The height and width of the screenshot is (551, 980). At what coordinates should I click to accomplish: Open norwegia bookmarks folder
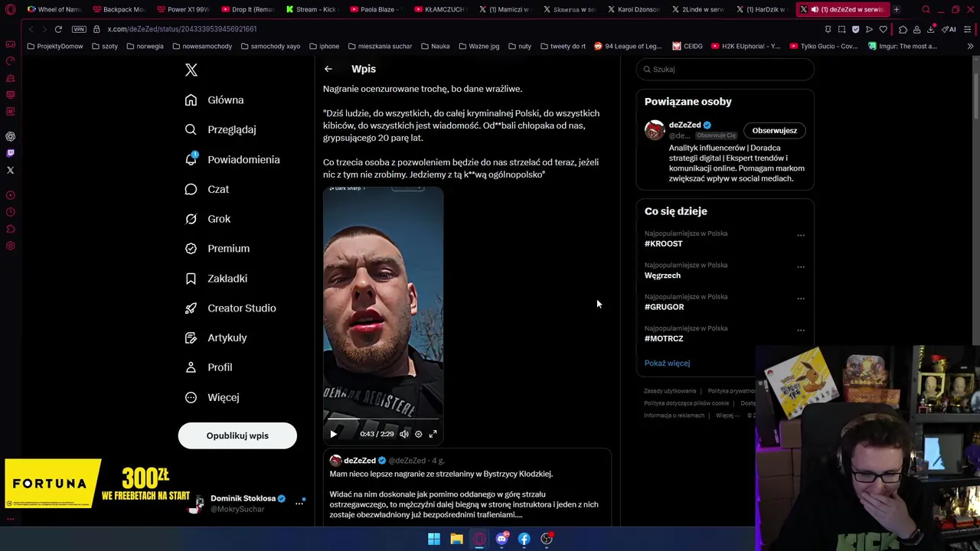pos(145,46)
